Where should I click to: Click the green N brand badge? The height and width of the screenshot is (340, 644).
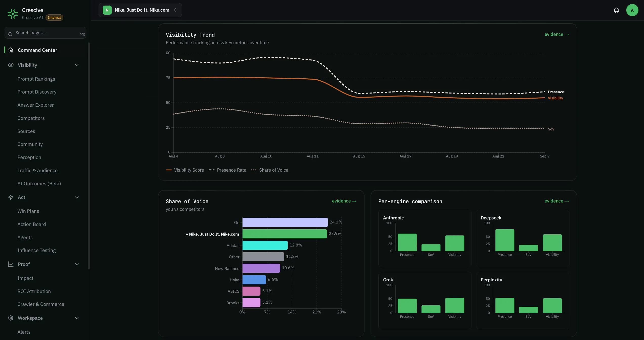pyautogui.click(x=107, y=10)
